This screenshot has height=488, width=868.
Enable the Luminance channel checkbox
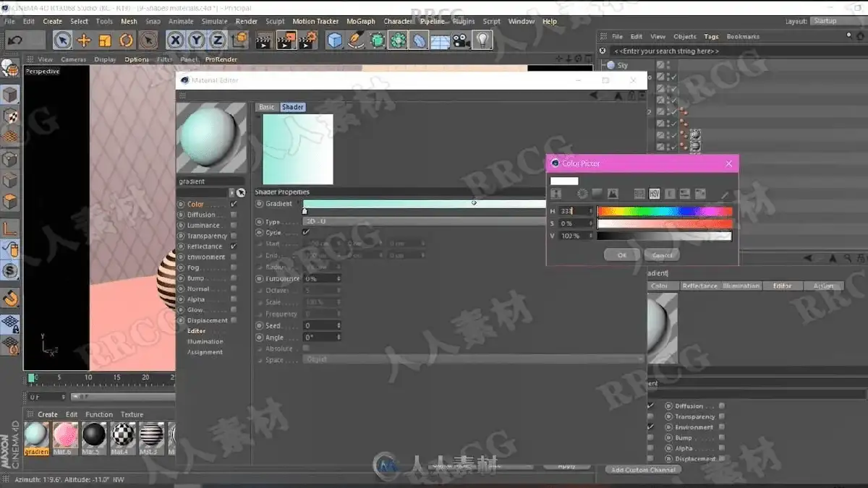pyautogui.click(x=234, y=226)
